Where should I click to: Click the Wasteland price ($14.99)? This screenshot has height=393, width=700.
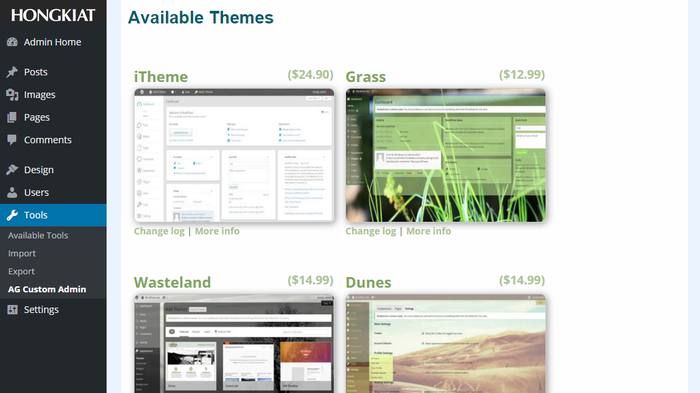(311, 280)
